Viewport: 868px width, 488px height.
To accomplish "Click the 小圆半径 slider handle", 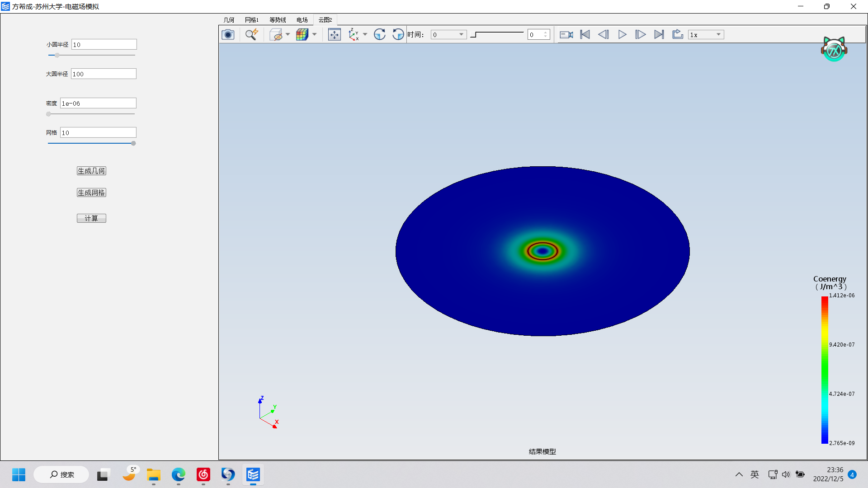I will 57,55.
